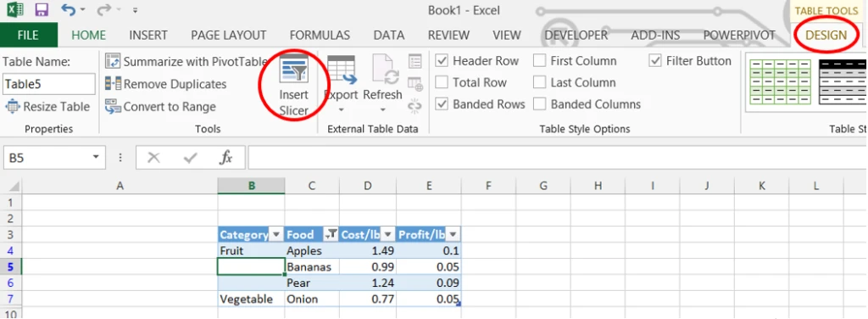
Task: Open the Cost/lb filter dropdown
Action: 388,235
